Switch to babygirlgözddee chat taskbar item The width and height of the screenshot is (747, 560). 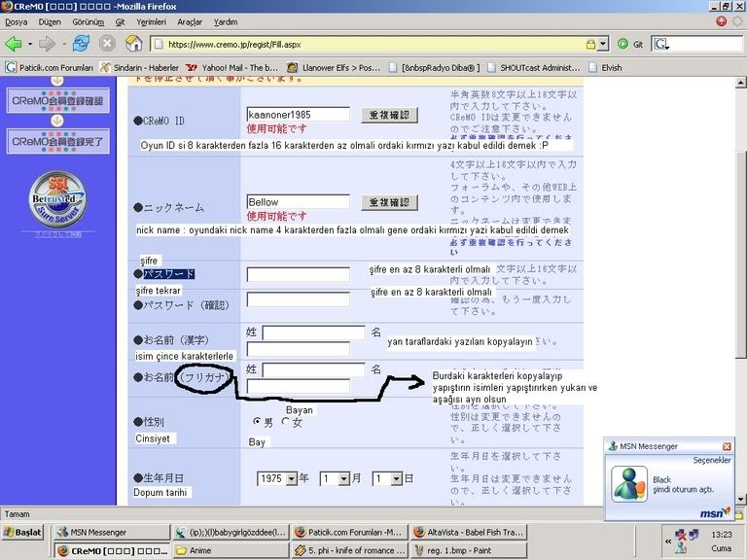point(231,533)
